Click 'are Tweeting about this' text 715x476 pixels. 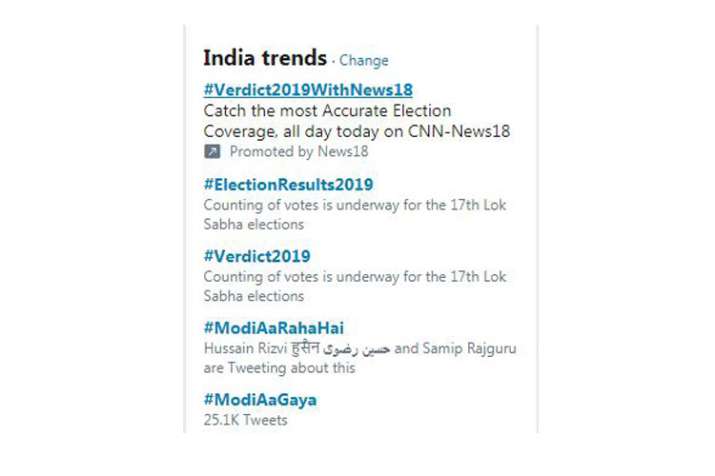[x=279, y=367]
